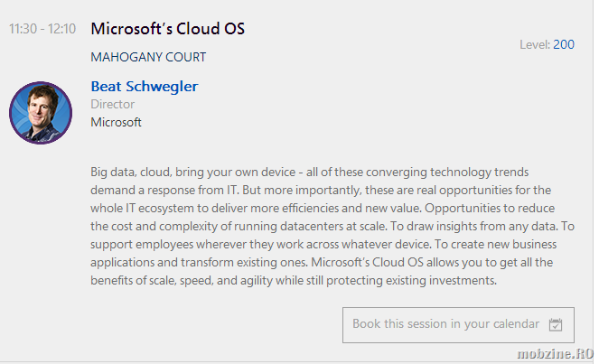
Task: Click the calendar icon in the booking button
Action: (556, 324)
